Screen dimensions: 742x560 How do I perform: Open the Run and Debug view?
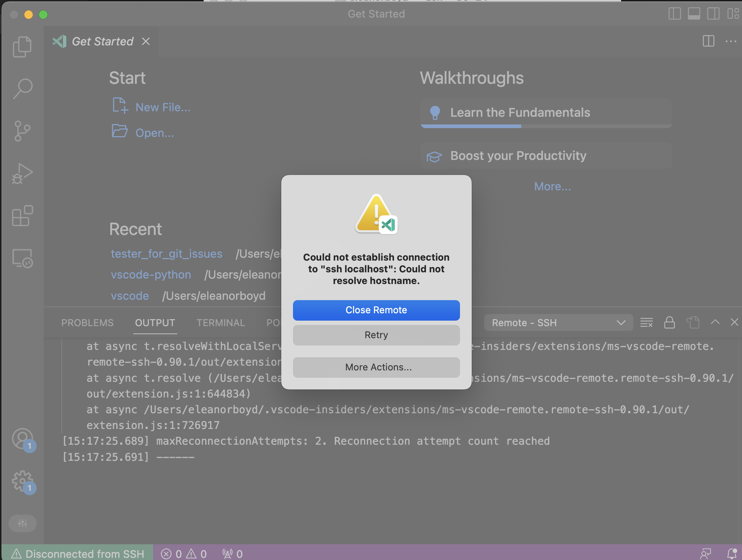coord(22,173)
